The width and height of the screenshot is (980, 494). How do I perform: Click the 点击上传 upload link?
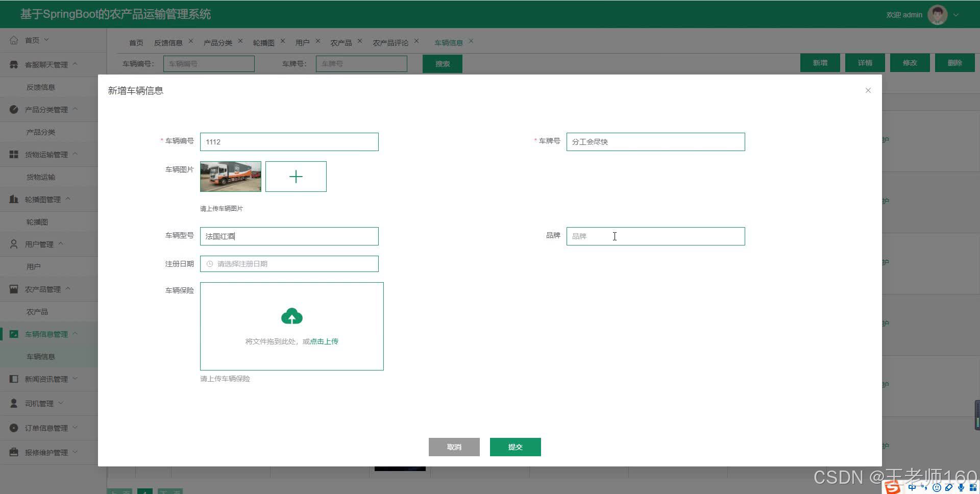(x=324, y=341)
